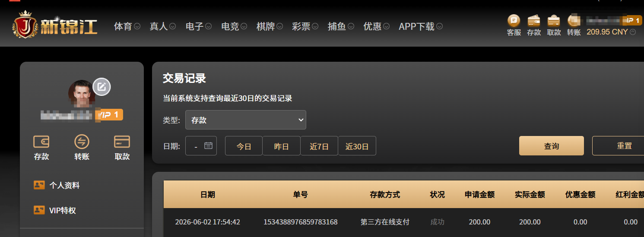Click the VIP特权 sidebar icon

(x=39, y=210)
